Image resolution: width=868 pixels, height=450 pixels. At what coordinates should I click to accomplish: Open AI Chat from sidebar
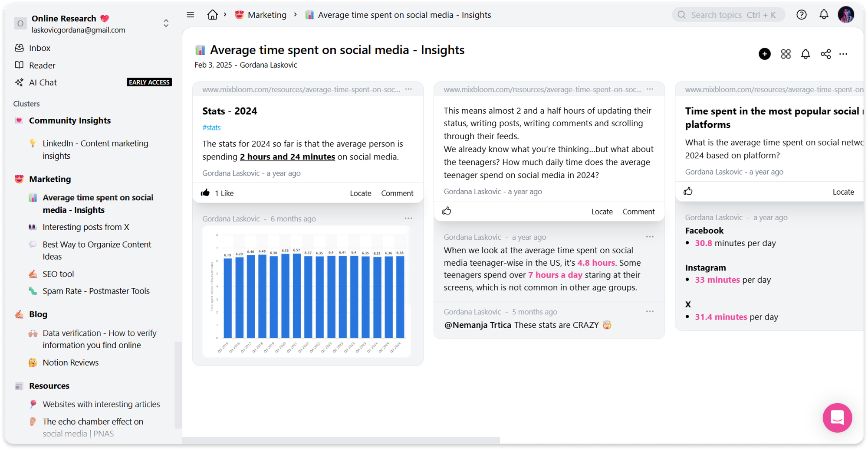pyautogui.click(x=43, y=82)
